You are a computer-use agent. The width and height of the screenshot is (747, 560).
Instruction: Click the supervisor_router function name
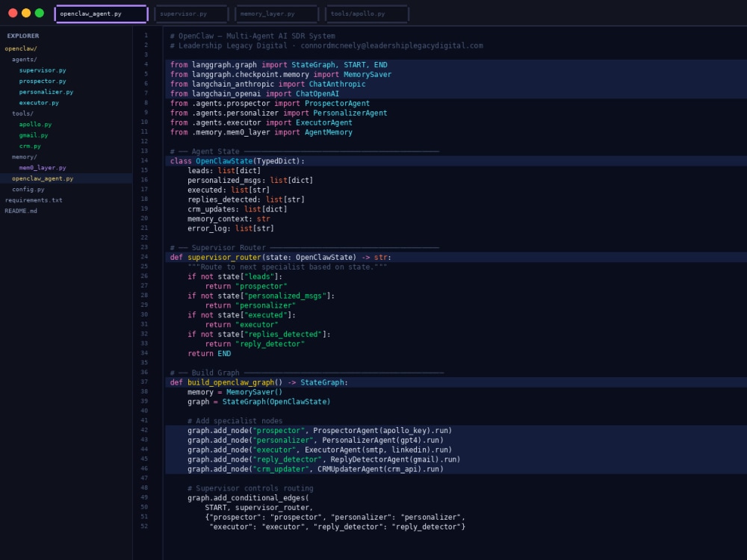click(x=224, y=257)
